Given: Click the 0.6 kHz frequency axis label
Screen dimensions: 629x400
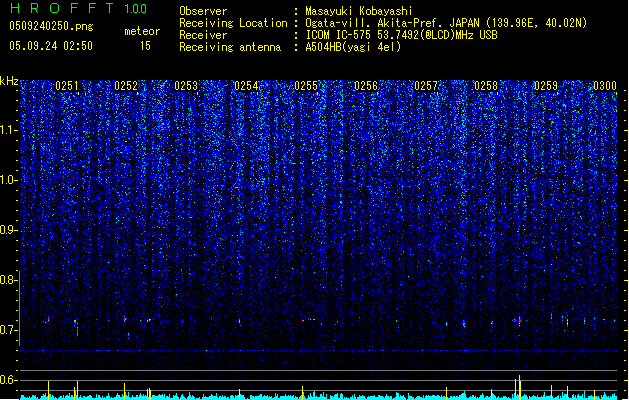Looking at the screenshot, I should (9, 380).
